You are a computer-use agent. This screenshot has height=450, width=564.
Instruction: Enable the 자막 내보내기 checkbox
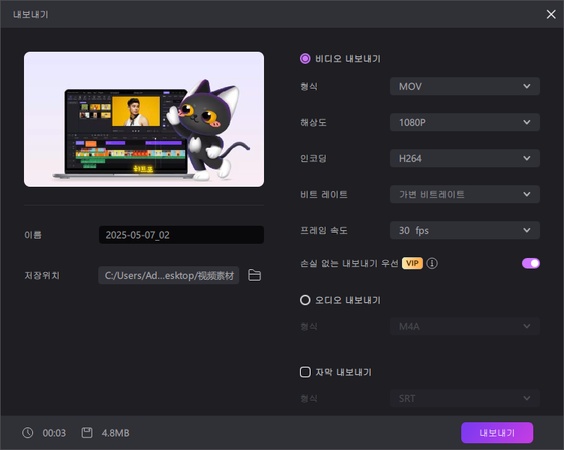(305, 372)
